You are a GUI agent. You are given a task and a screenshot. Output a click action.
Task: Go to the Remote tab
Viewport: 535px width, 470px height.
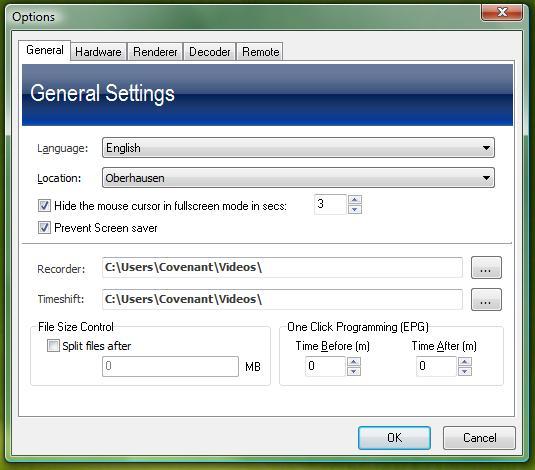pos(260,52)
